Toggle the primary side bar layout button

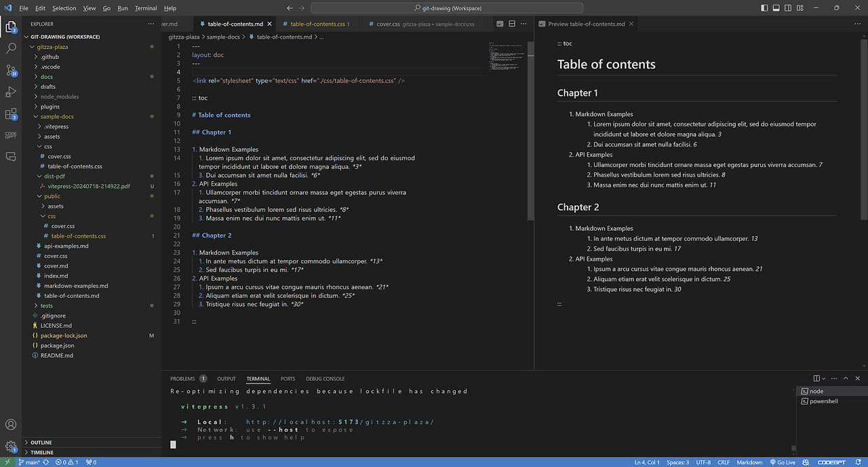(x=765, y=8)
